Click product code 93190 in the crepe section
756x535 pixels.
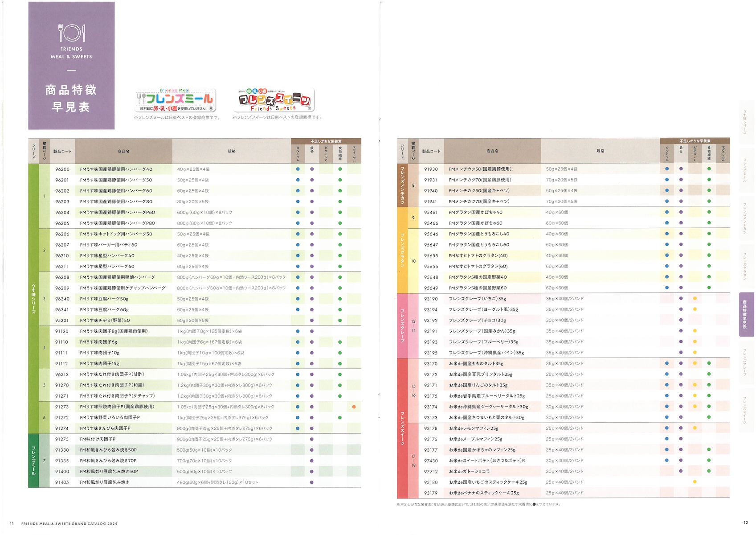pyautogui.click(x=430, y=299)
